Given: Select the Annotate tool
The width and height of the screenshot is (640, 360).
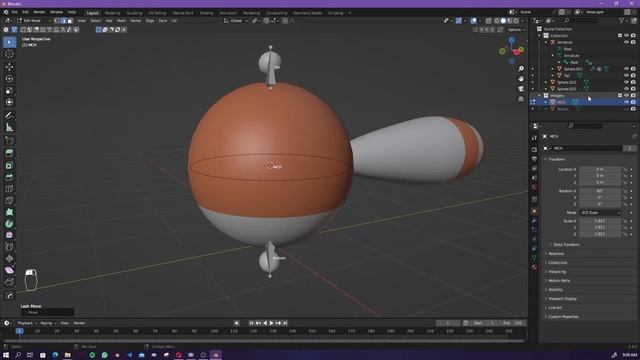Looking at the screenshot, I should (9, 116).
